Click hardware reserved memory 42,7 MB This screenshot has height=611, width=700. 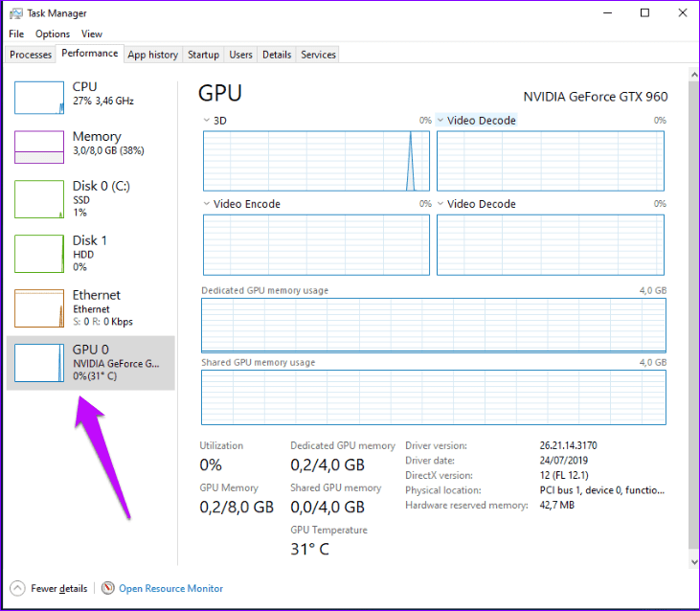[556, 505]
